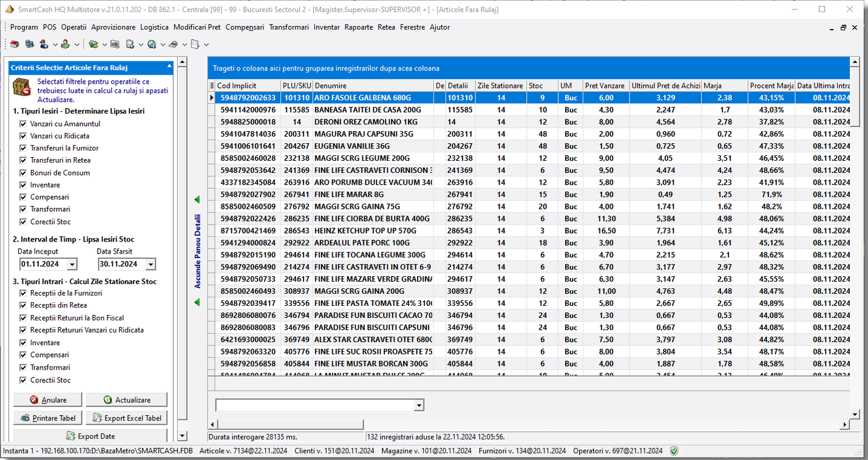Screen dimensions: 868x460
Task: Click the Anulare button
Action: (48, 400)
